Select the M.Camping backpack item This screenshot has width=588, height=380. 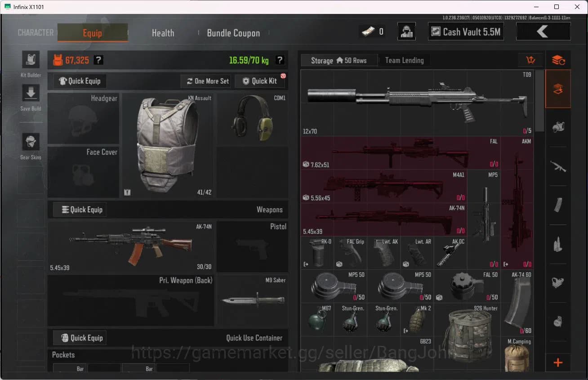pos(517,354)
